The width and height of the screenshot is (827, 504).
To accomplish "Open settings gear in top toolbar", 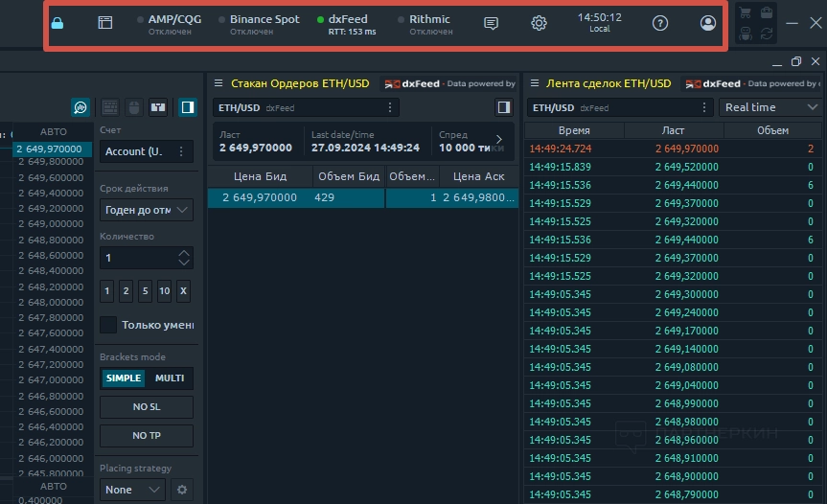I will tap(539, 24).
